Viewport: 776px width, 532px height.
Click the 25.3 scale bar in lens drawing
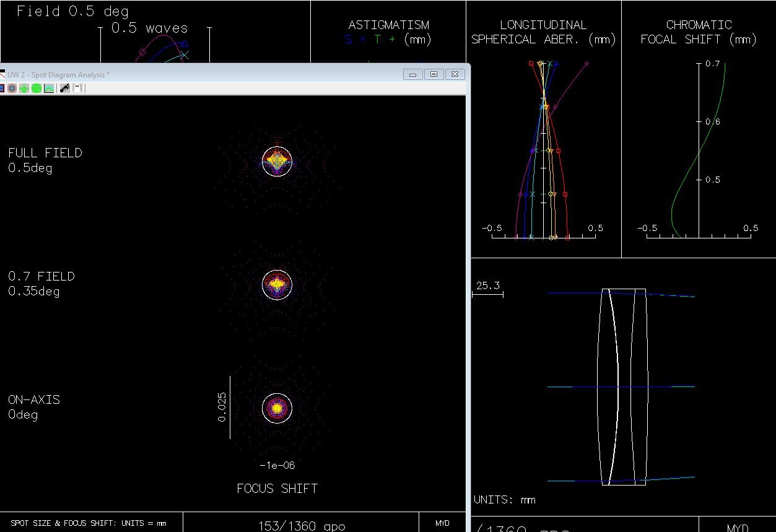tap(487, 289)
